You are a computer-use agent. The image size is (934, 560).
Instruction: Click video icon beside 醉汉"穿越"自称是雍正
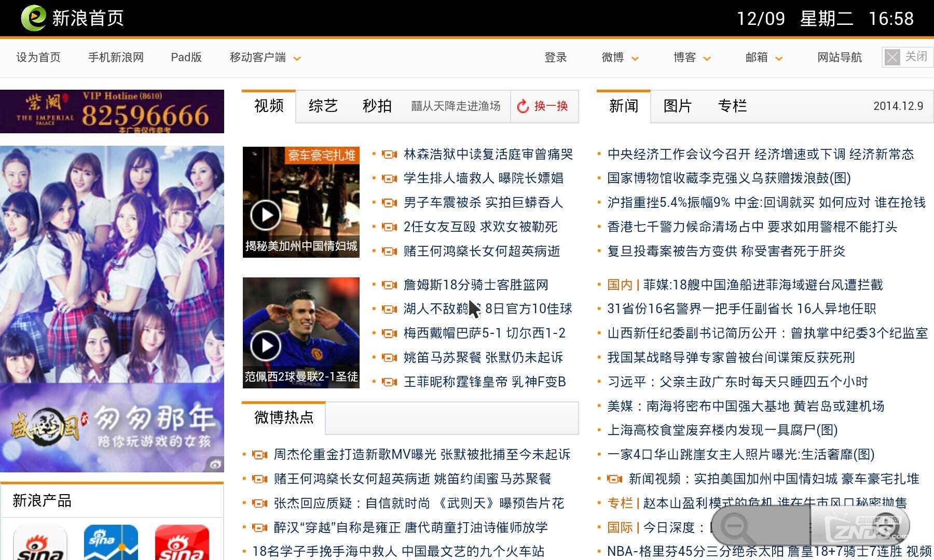259,528
